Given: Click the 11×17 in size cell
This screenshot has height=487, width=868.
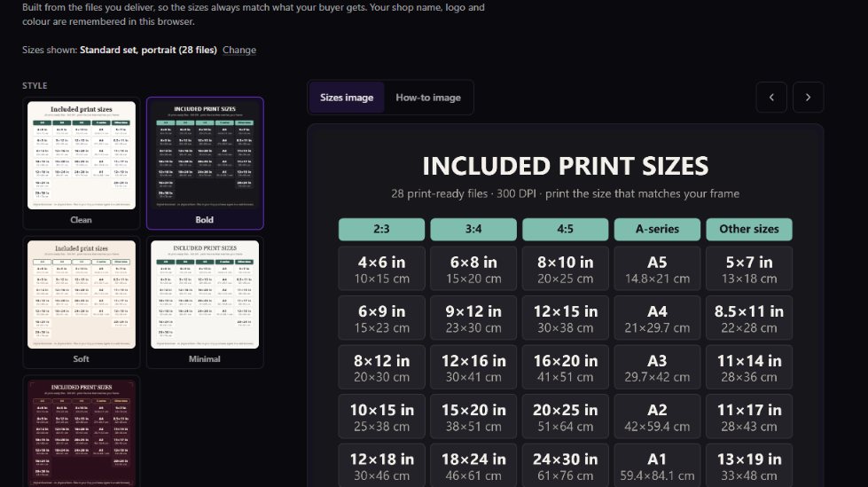Looking at the screenshot, I should 749,417.
